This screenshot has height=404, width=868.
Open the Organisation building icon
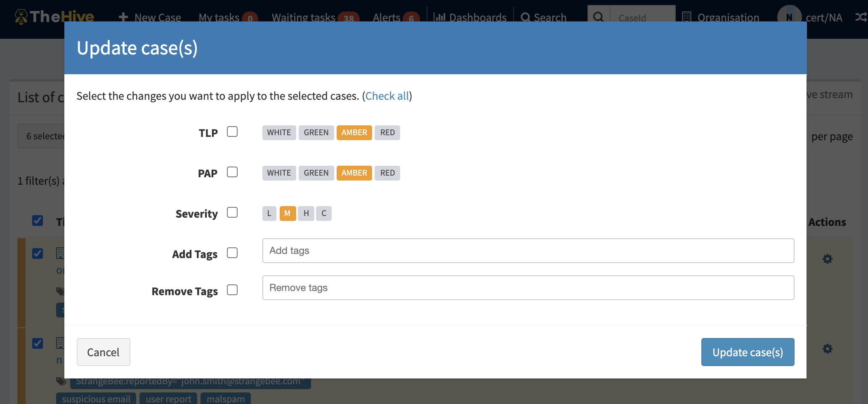[686, 17]
